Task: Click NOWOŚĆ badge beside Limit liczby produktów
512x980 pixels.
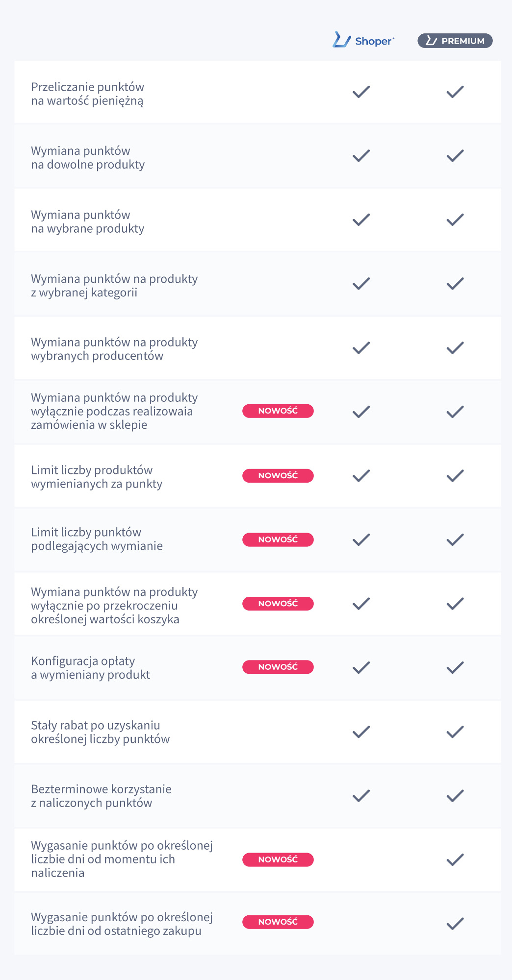Action: coord(278,476)
